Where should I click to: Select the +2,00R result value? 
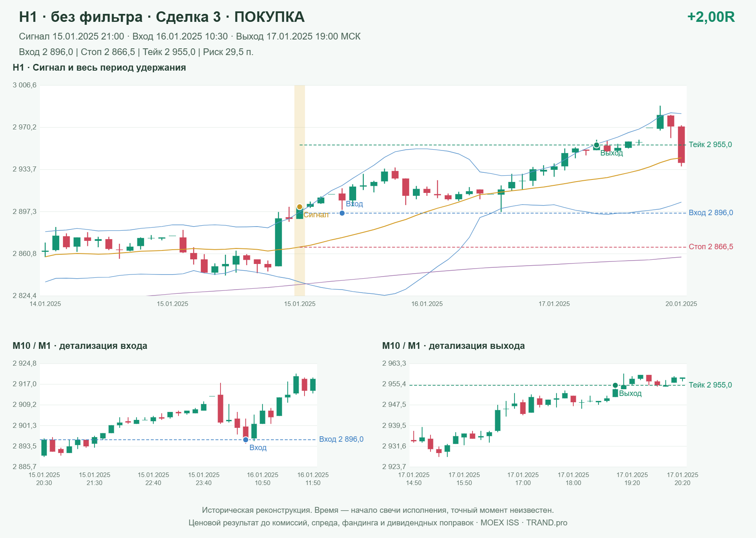tap(711, 17)
